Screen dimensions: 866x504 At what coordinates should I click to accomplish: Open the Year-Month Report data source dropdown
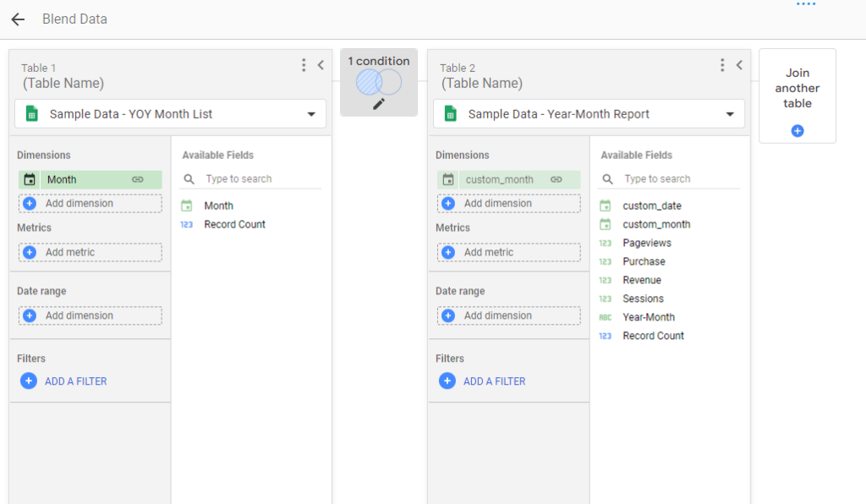(730, 114)
